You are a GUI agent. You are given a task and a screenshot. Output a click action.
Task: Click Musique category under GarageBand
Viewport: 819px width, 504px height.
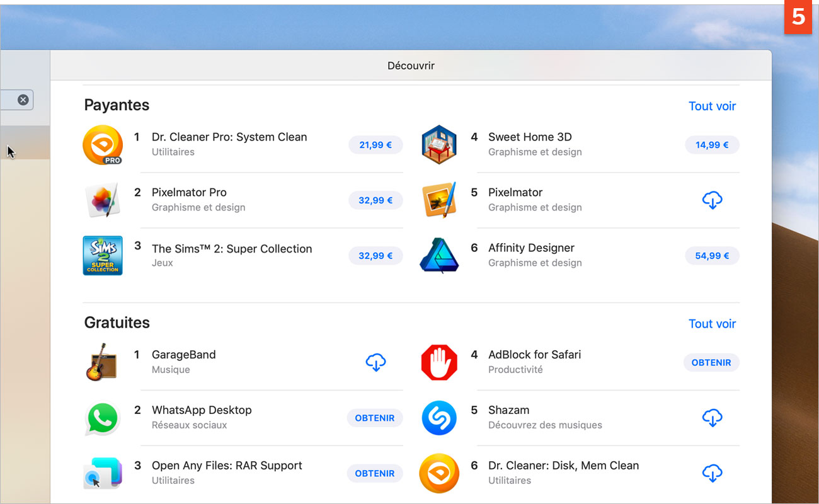click(171, 369)
